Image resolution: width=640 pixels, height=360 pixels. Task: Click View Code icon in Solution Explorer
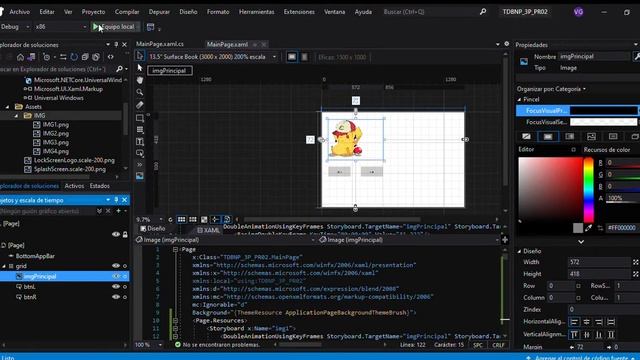click(x=111, y=57)
